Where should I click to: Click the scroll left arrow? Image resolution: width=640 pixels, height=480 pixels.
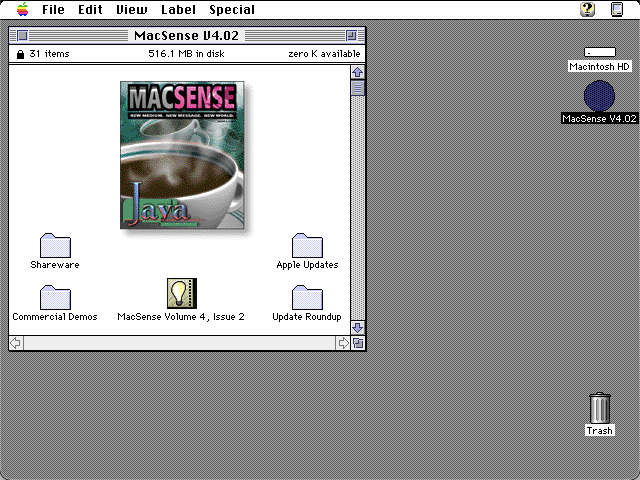[16, 343]
